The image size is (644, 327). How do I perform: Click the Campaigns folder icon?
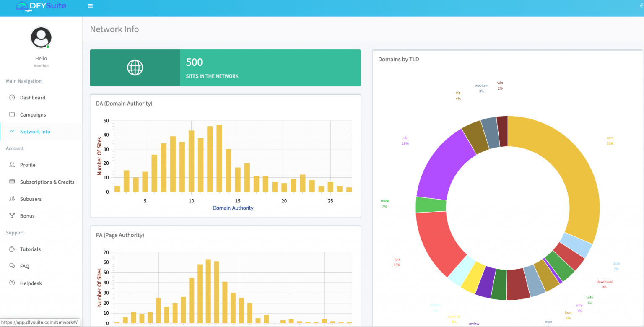pyautogui.click(x=12, y=114)
